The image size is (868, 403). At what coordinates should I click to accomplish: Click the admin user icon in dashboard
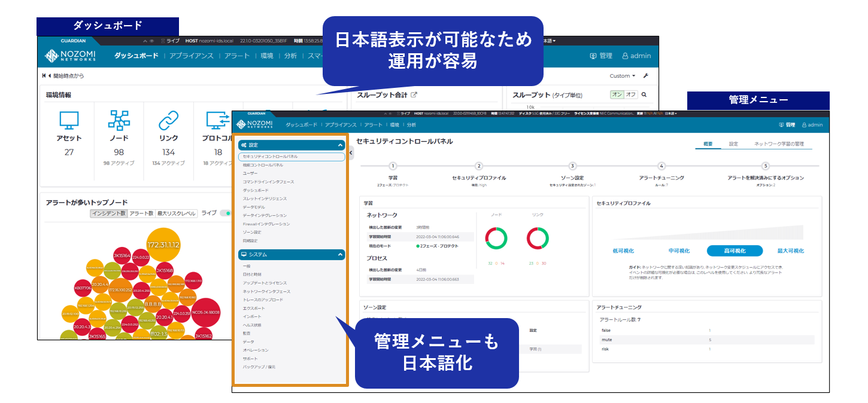pyautogui.click(x=625, y=56)
